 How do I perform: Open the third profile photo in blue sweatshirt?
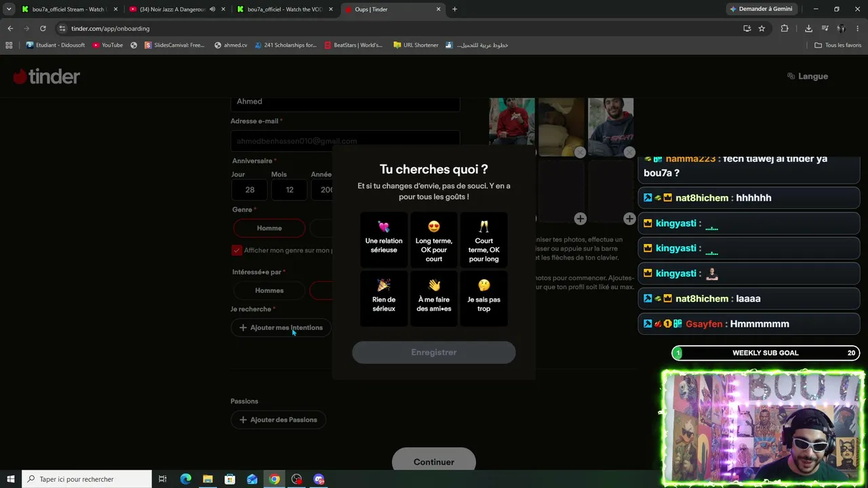point(611,127)
